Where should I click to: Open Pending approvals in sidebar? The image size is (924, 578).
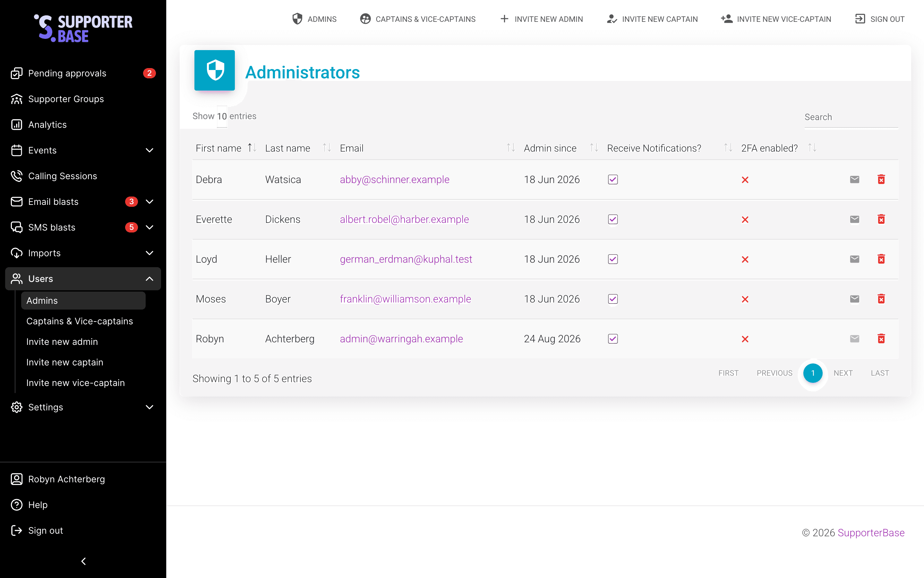coord(83,73)
